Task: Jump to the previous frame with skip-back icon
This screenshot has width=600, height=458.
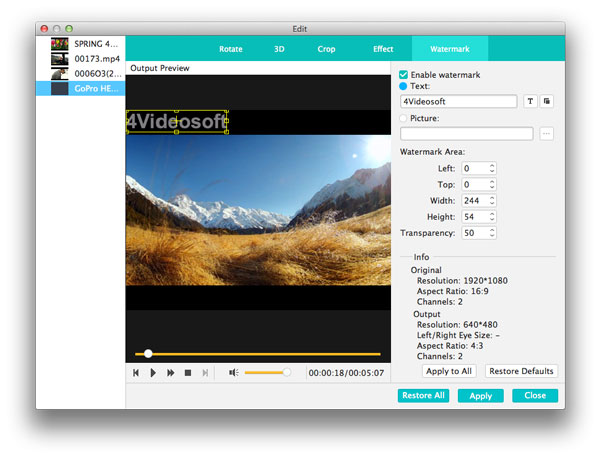Action: [x=136, y=373]
